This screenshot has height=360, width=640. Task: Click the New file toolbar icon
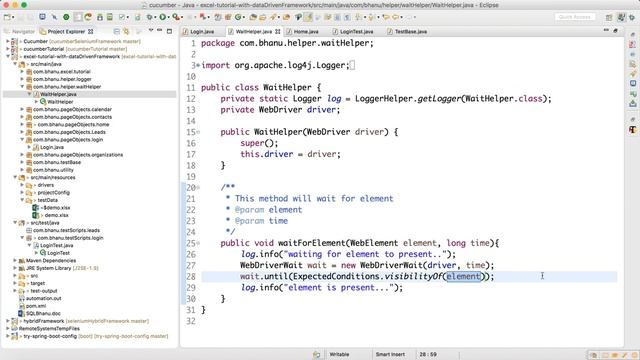(x=7, y=17)
